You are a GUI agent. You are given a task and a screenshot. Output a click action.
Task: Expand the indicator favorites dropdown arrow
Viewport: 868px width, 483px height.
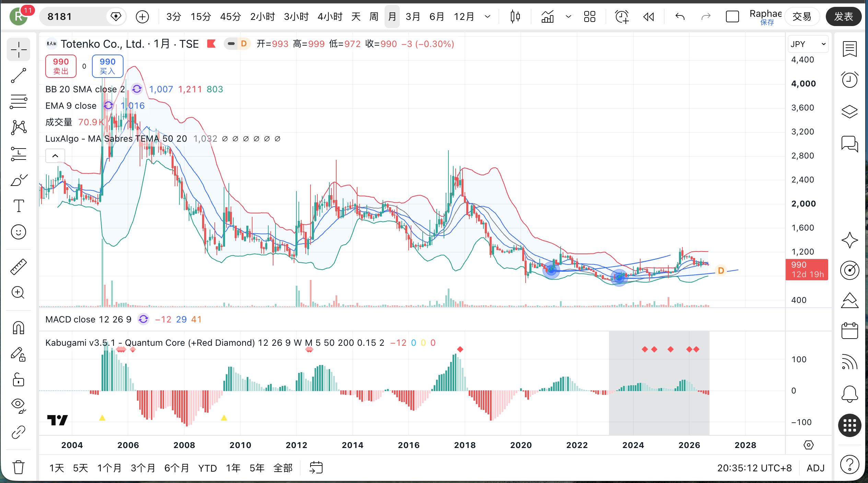[568, 16]
